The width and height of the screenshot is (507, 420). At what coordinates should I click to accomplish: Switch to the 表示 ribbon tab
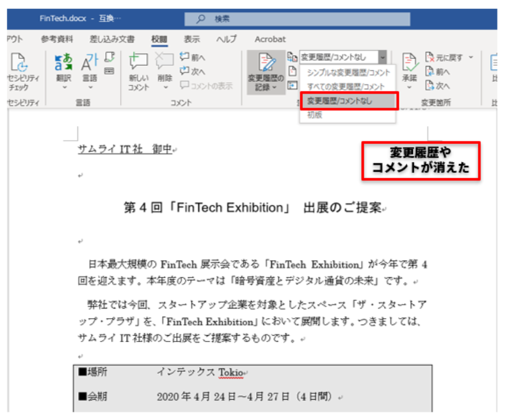pos(192,39)
